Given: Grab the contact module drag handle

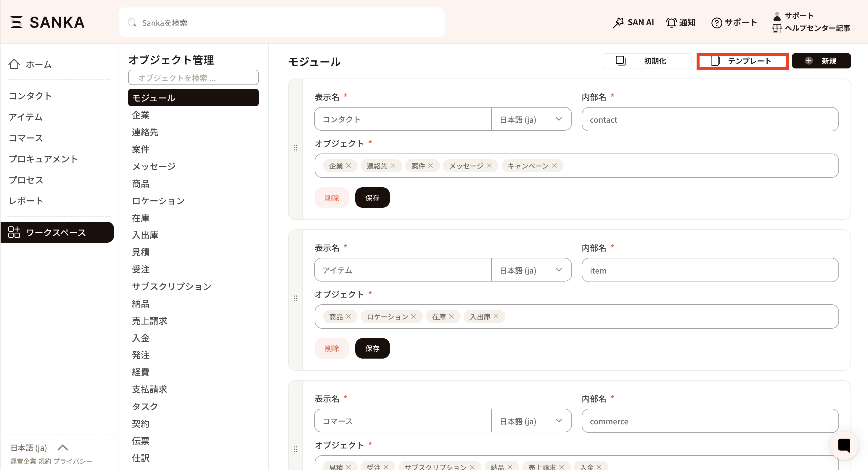Looking at the screenshot, I should [295, 148].
